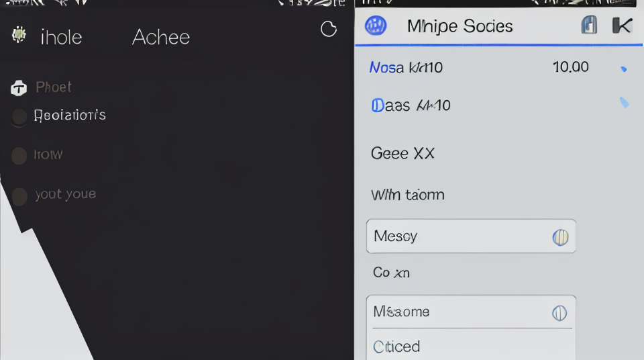Image resolution: width=644 pixels, height=360 pixels.
Task: Click the K icon in top right
Action: click(623, 26)
